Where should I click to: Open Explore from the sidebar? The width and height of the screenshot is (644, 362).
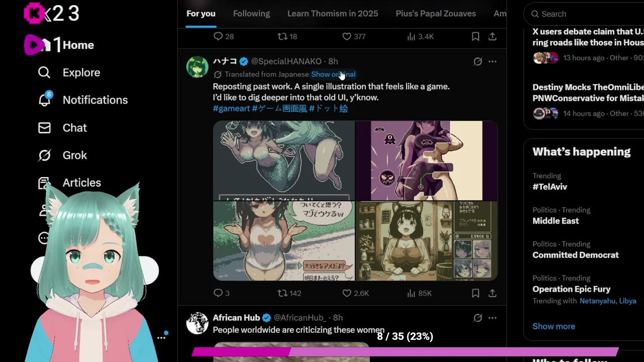[x=69, y=72]
